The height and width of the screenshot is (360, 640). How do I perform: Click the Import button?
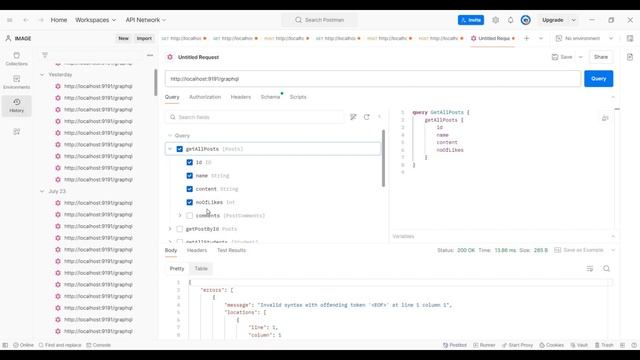tap(144, 38)
